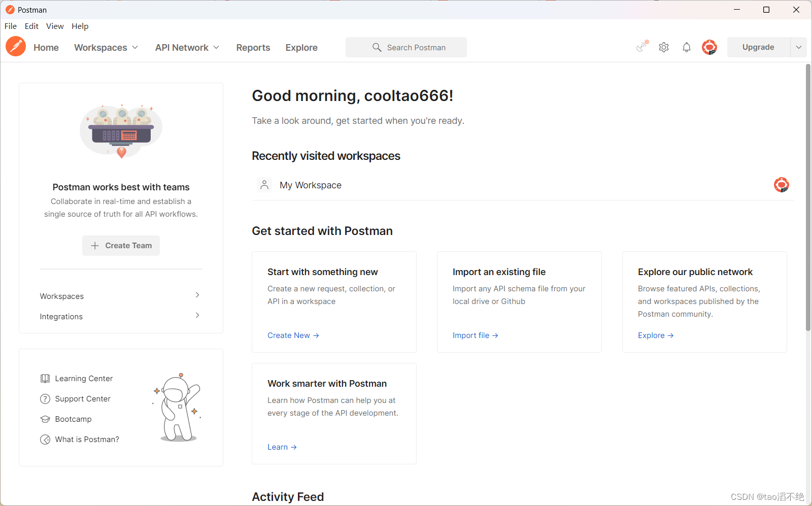Click the Bootcamp graduation cap icon

(45, 419)
